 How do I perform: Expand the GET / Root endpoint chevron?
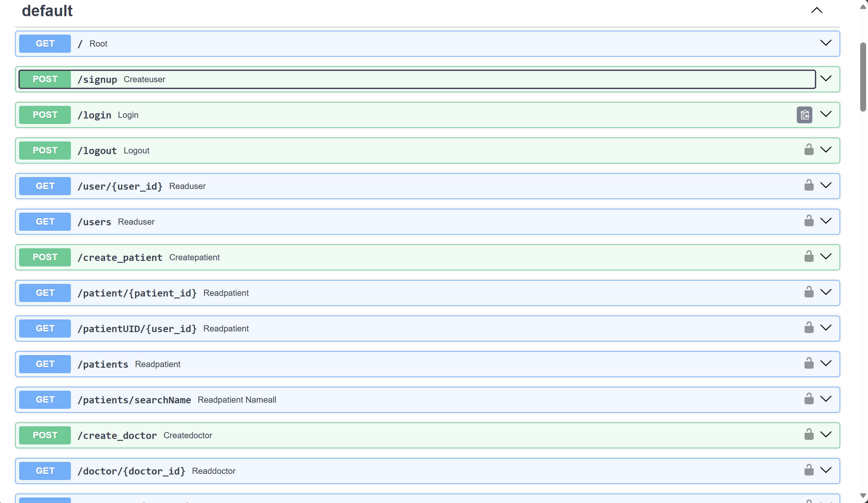[826, 43]
